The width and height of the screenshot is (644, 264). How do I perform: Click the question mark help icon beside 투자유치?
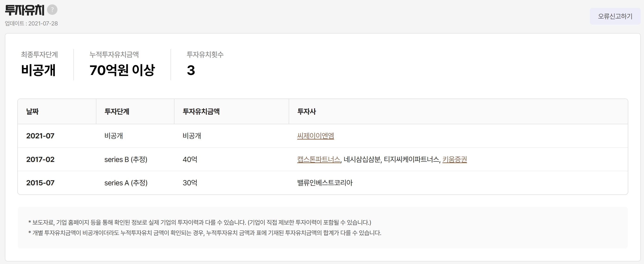[52, 10]
